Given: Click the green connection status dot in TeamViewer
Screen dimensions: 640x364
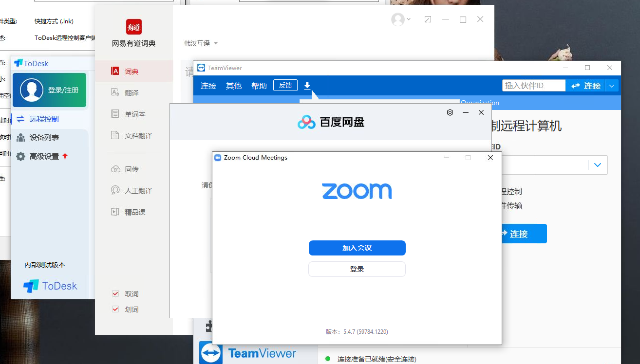Looking at the screenshot, I should tap(328, 359).
